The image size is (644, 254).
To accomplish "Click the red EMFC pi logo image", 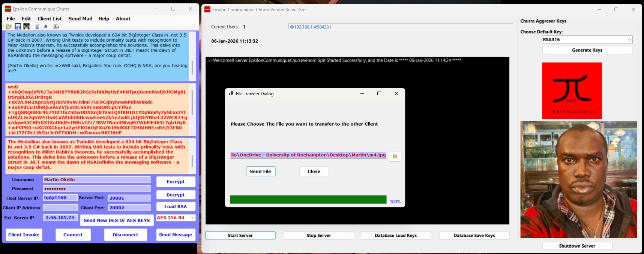I will pyautogui.click(x=572, y=91).
